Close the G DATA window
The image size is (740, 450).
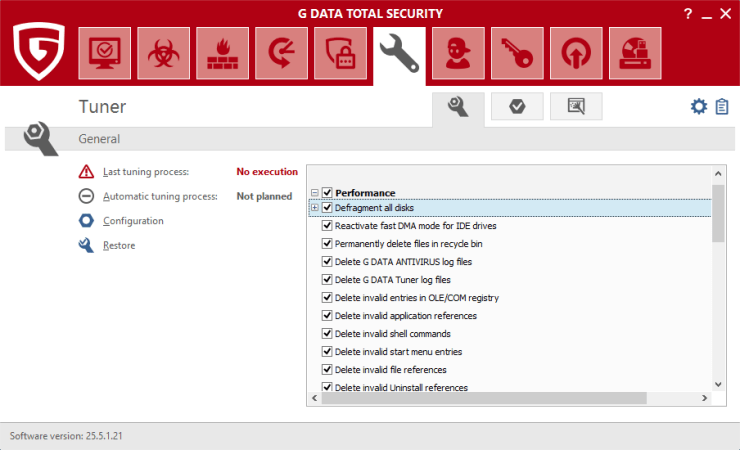point(726,14)
